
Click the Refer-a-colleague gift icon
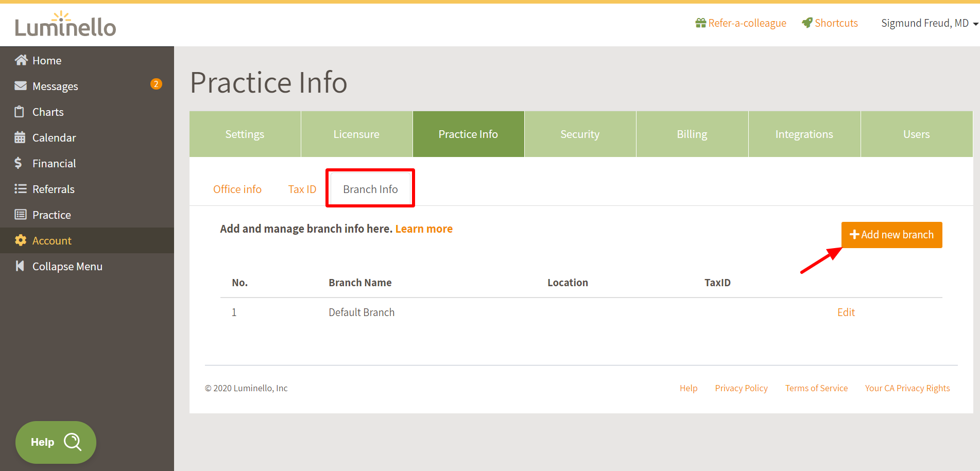[x=700, y=23]
